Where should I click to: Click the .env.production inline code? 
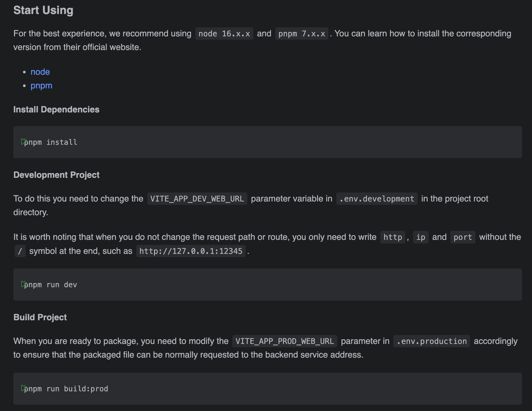point(431,341)
